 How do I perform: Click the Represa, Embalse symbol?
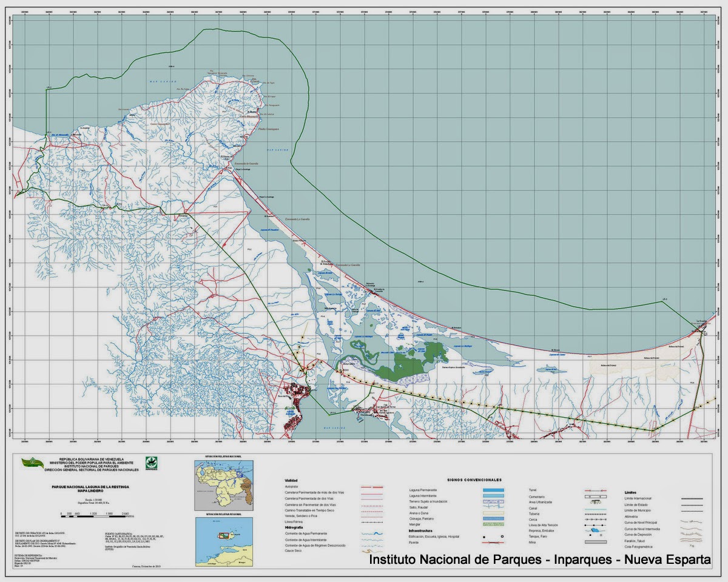tap(595, 529)
